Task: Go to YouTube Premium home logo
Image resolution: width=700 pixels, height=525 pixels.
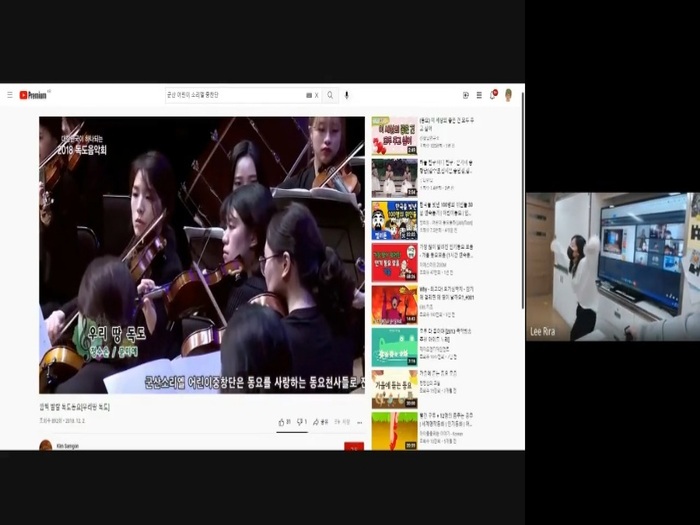Action: tap(33, 95)
